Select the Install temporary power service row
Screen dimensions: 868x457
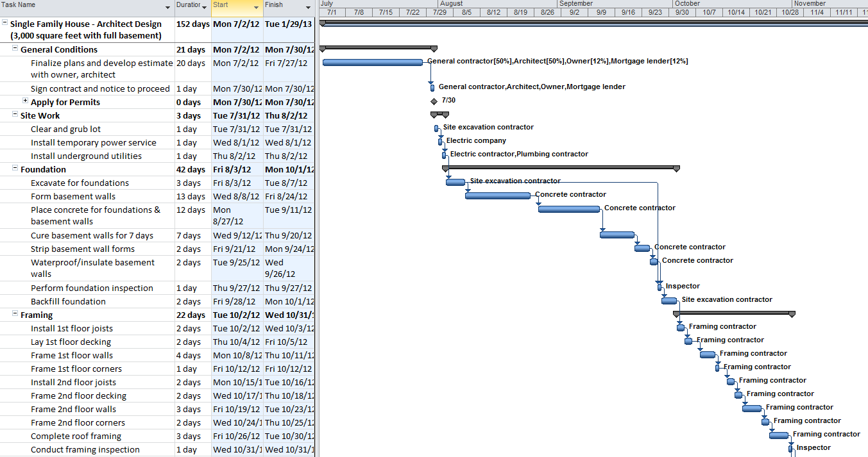pyautogui.click(x=93, y=142)
